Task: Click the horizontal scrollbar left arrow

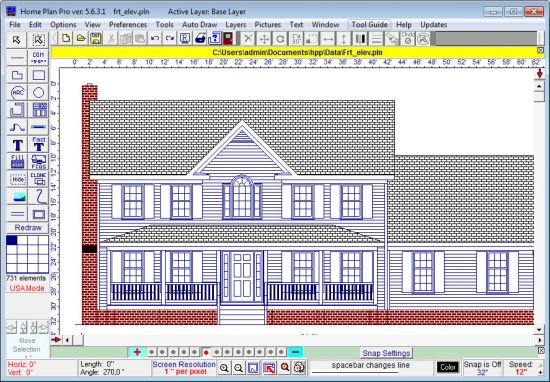Action: [67, 340]
